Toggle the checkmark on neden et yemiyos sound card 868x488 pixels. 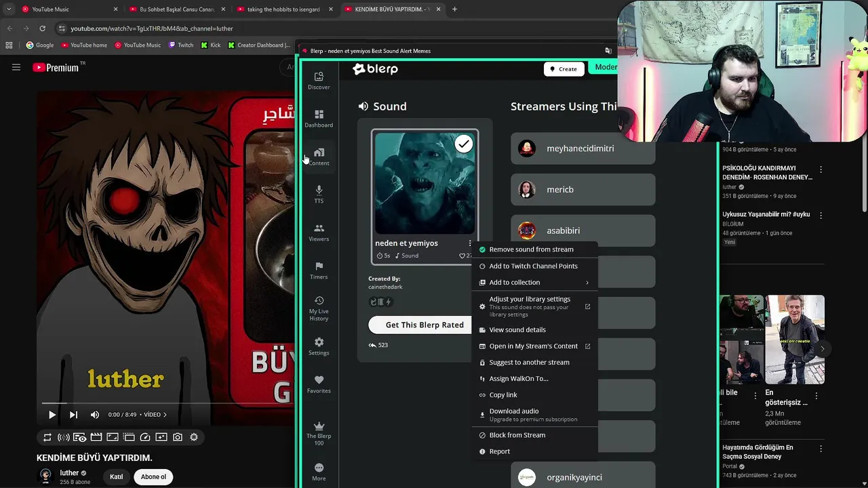[x=464, y=144]
